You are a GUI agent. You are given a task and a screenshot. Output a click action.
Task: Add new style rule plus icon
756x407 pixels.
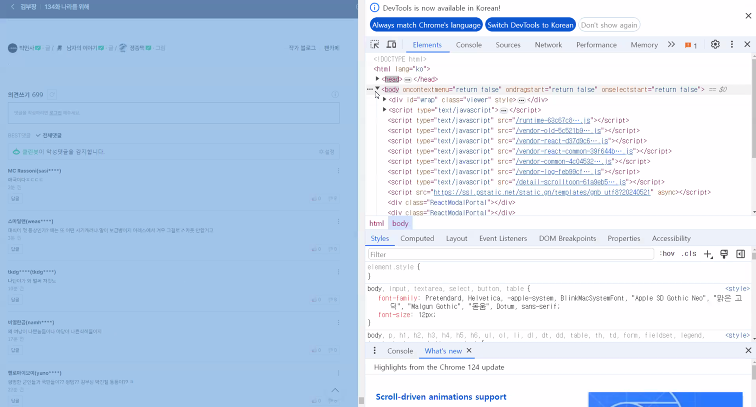(x=707, y=254)
